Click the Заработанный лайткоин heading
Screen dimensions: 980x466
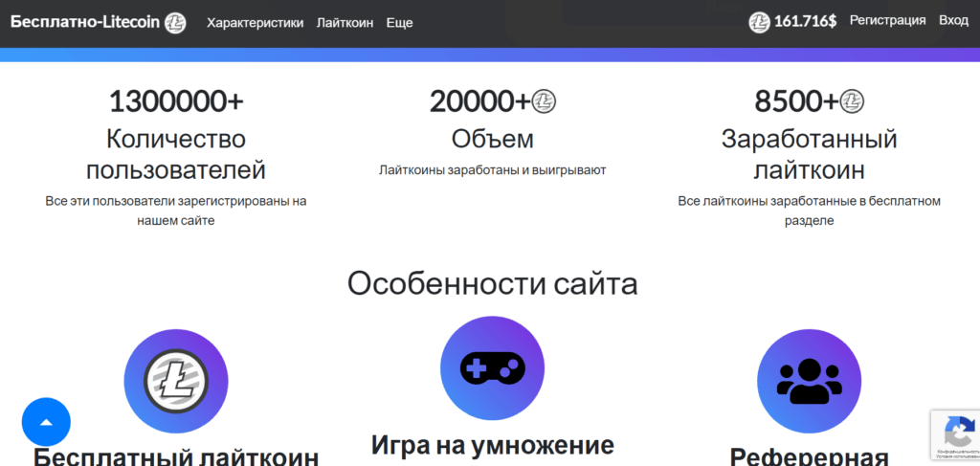pyautogui.click(x=810, y=154)
